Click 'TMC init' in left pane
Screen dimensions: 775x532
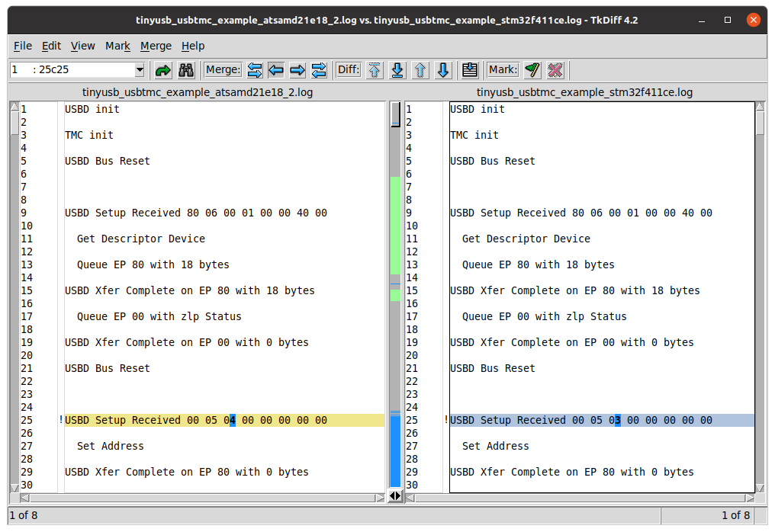89,136
